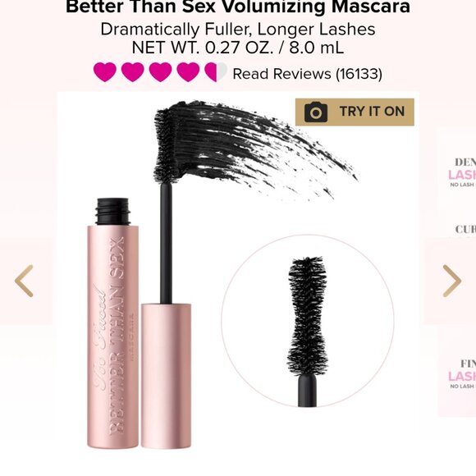Image resolution: width=476 pixels, height=476 pixels.
Task: Click the mascara wand cap handle
Action: (166, 376)
